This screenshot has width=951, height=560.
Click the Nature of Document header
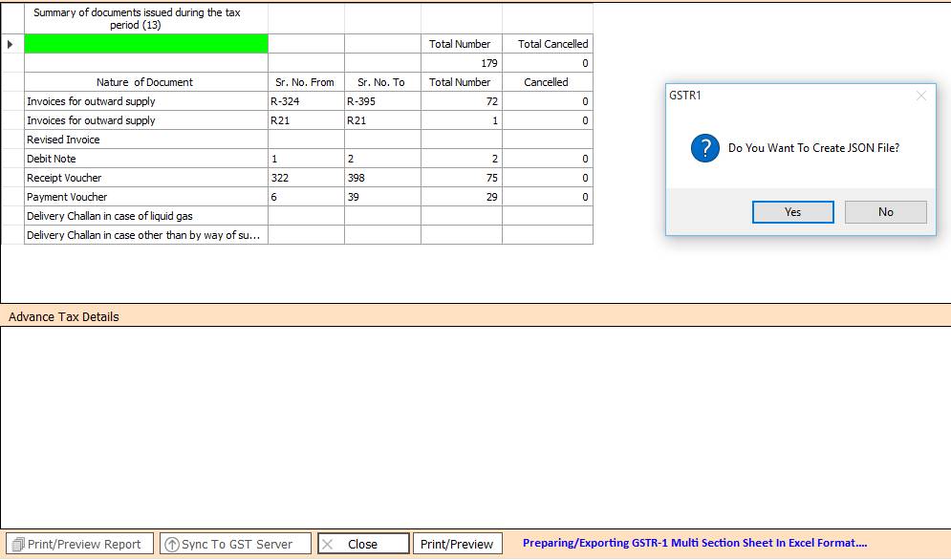point(145,82)
